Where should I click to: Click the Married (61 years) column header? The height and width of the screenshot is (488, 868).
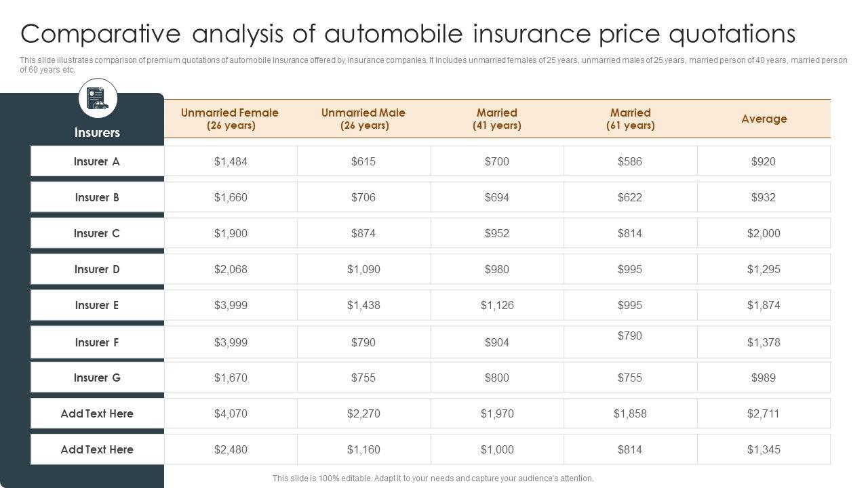point(631,119)
